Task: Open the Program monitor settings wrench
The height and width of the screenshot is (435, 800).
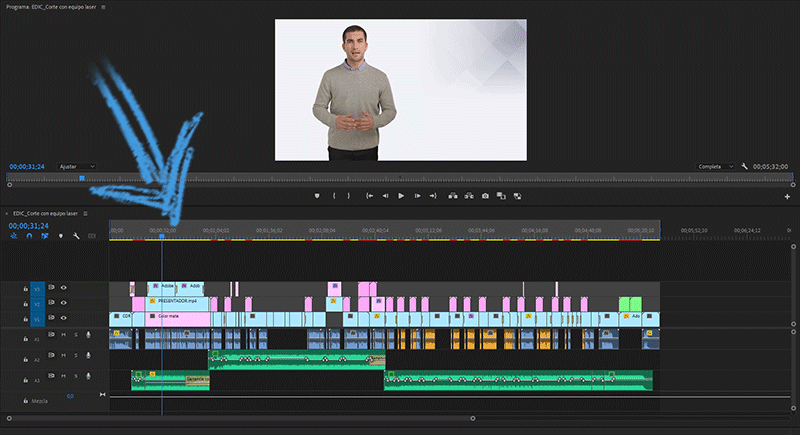Action: point(744,166)
